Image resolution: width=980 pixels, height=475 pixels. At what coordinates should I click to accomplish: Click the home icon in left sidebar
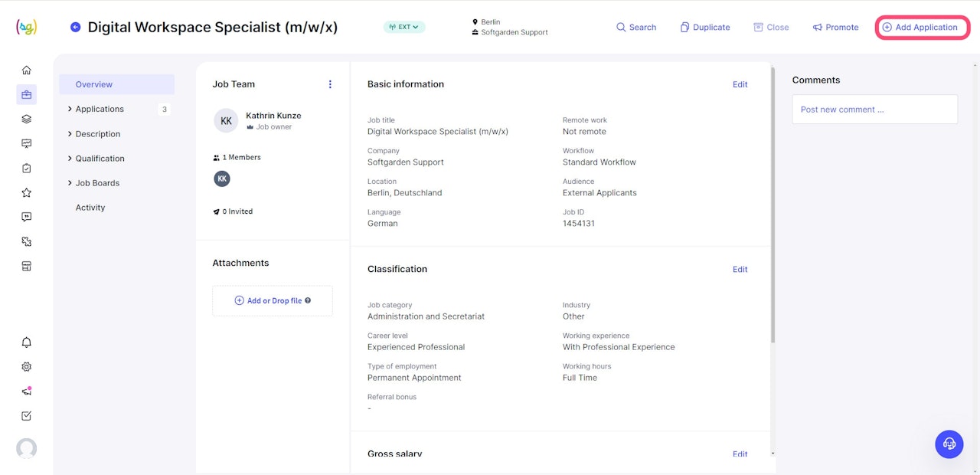pyautogui.click(x=27, y=70)
